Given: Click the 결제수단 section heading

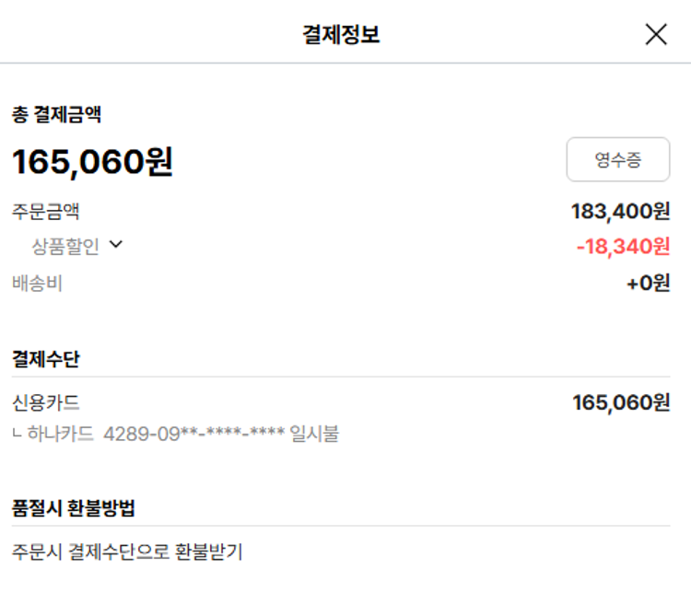Looking at the screenshot, I should point(45,358).
